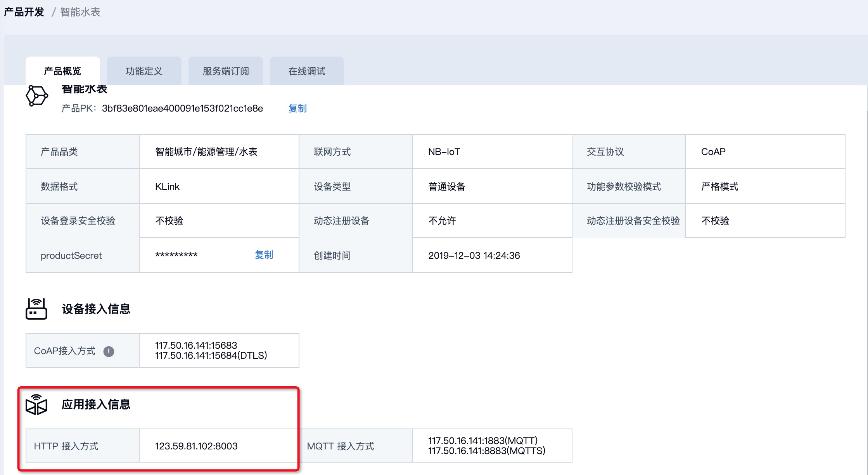Click the product hexagon cube icon

point(37,95)
